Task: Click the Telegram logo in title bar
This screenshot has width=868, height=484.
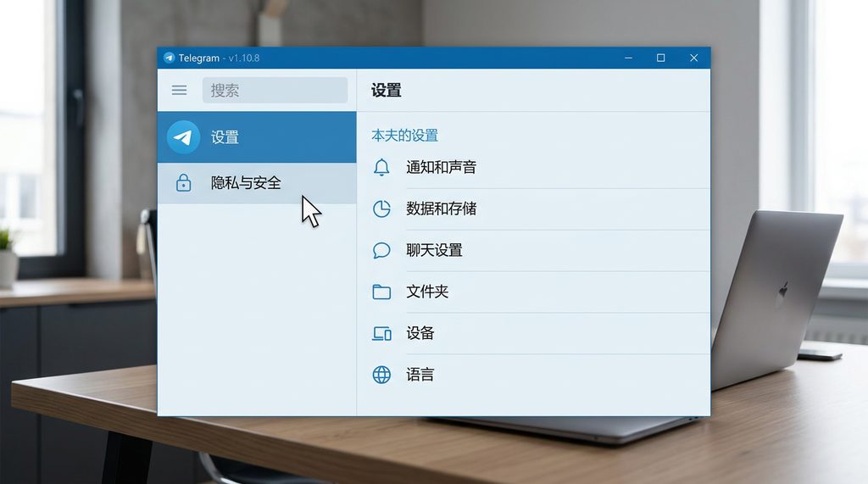Action: [169, 58]
